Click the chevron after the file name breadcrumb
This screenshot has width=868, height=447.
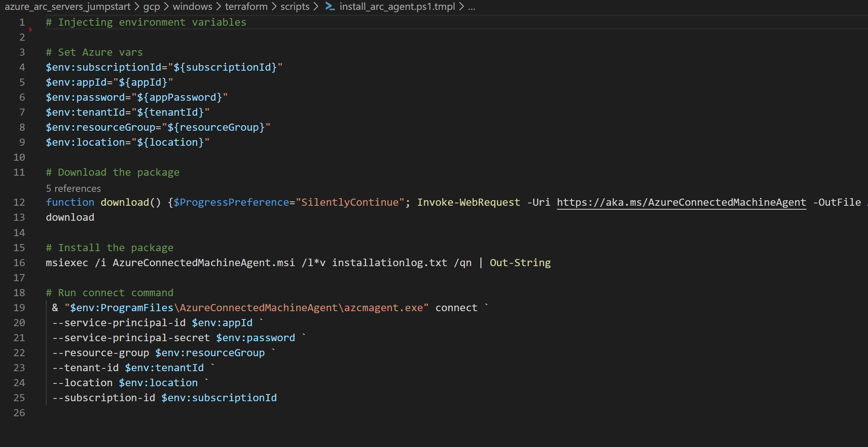[x=461, y=7]
